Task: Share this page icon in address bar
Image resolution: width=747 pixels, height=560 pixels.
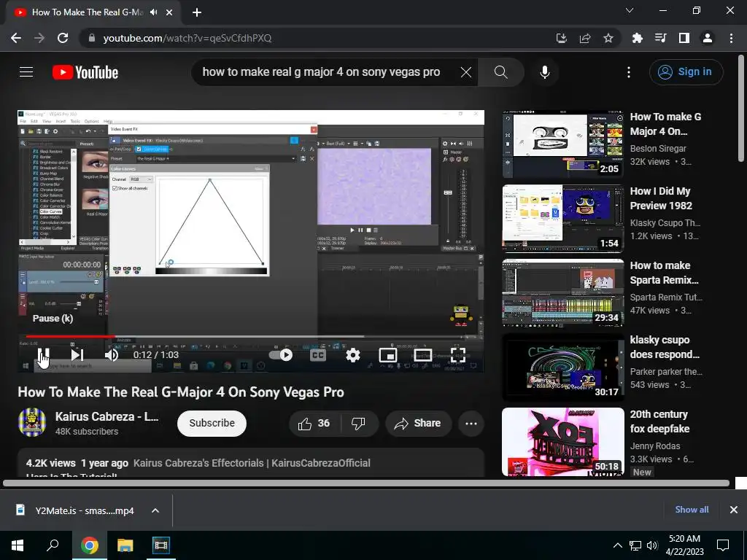Action: point(585,38)
